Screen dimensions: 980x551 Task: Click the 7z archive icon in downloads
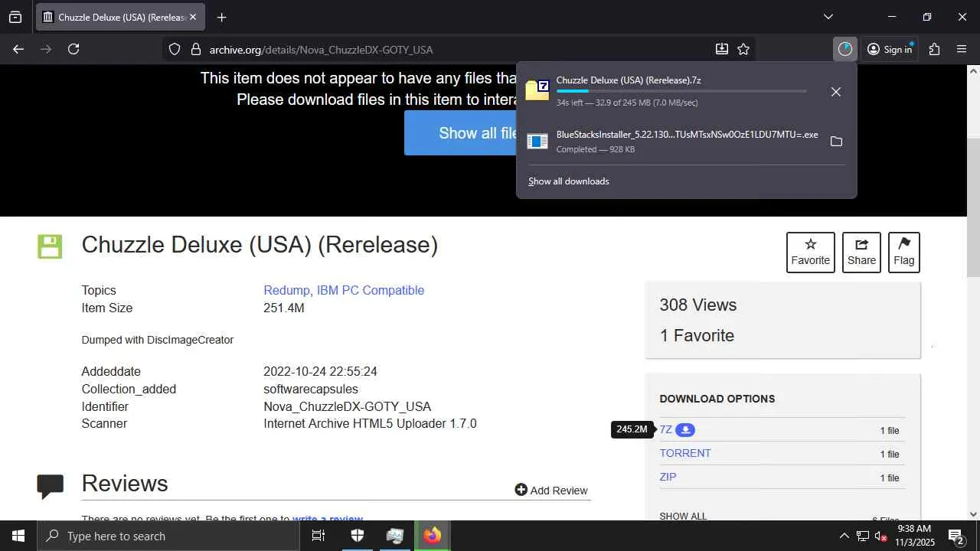pyautogui.click(x=537, y=90)
